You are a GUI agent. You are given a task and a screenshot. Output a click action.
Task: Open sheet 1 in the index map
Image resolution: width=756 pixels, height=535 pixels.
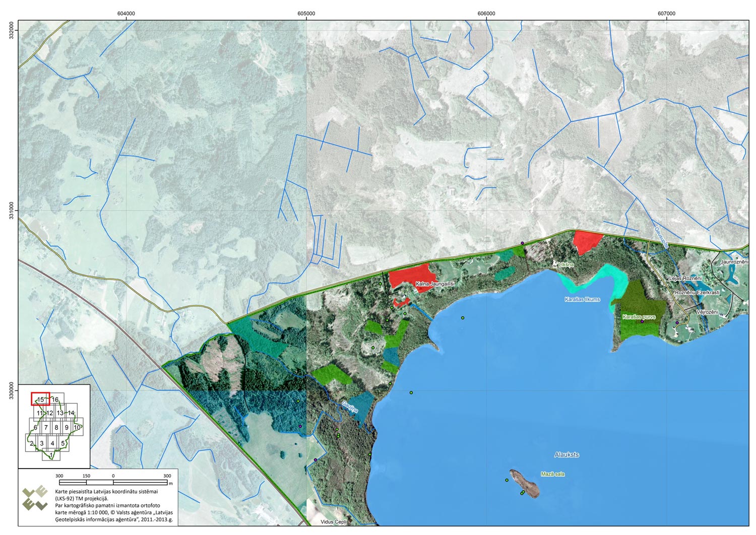(51, 455)
